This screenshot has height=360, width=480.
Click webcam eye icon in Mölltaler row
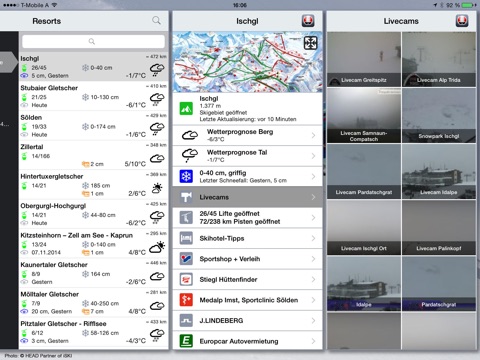pos(24,311)
